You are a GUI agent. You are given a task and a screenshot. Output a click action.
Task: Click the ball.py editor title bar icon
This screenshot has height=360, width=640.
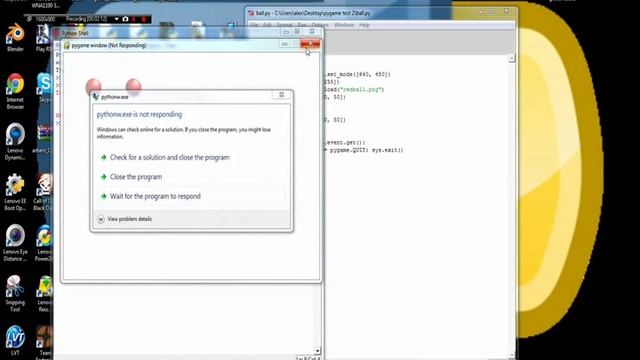251,13
